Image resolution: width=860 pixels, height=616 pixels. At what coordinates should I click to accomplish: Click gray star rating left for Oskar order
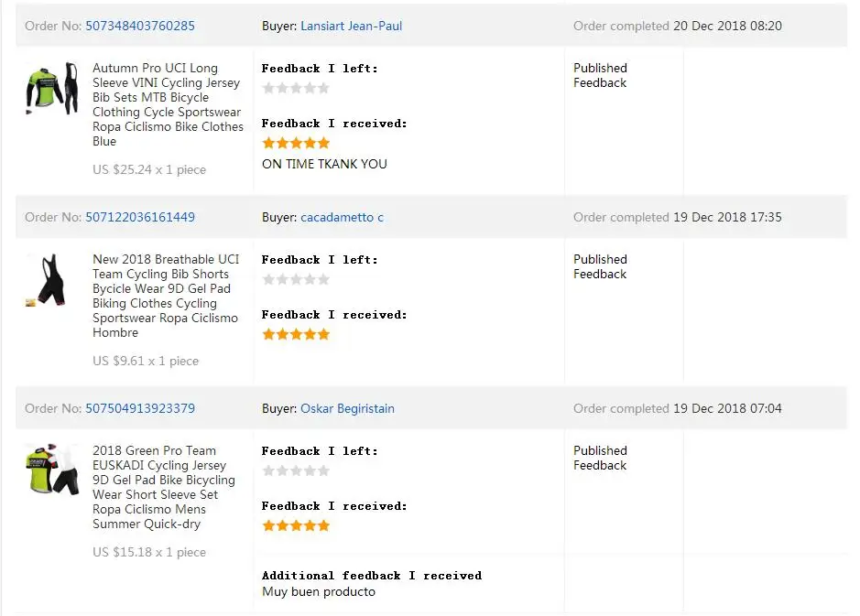[x=296, y=470]
